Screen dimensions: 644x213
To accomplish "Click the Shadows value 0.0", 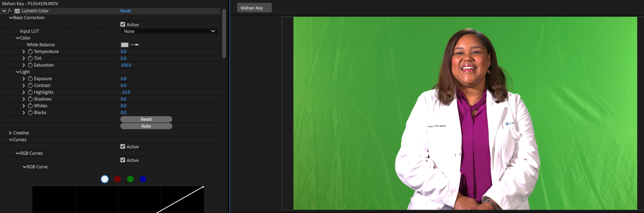I will 124,99.
